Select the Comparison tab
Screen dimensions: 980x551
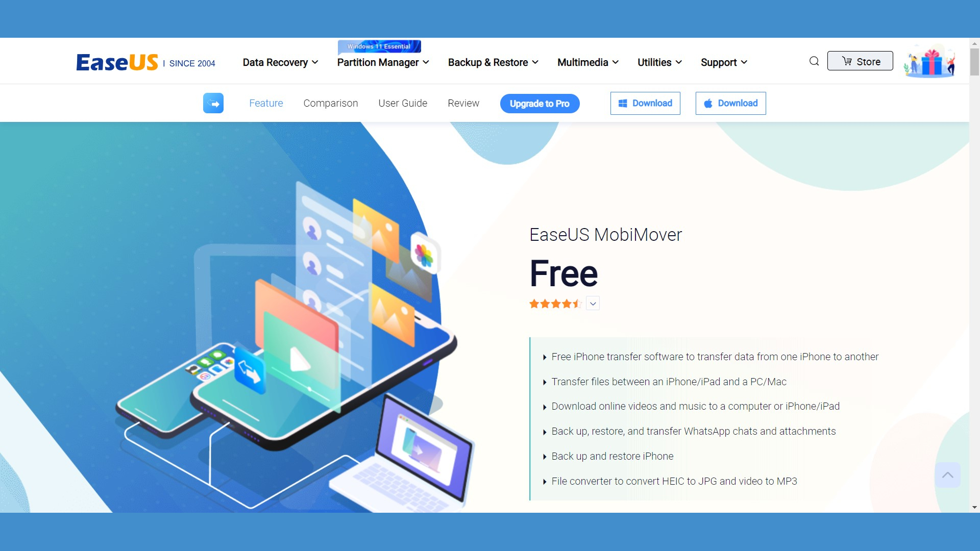[330, 103]
